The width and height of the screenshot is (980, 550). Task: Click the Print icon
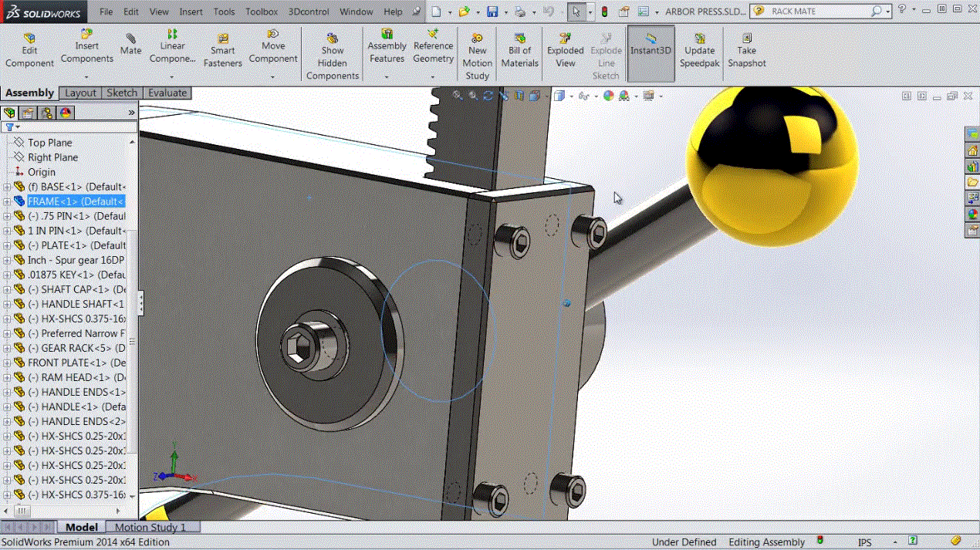(x=520, y=12)
